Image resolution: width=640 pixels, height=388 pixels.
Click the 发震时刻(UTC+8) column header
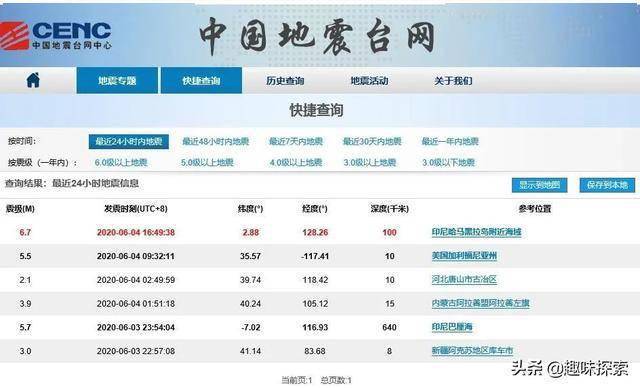(136, 209)
